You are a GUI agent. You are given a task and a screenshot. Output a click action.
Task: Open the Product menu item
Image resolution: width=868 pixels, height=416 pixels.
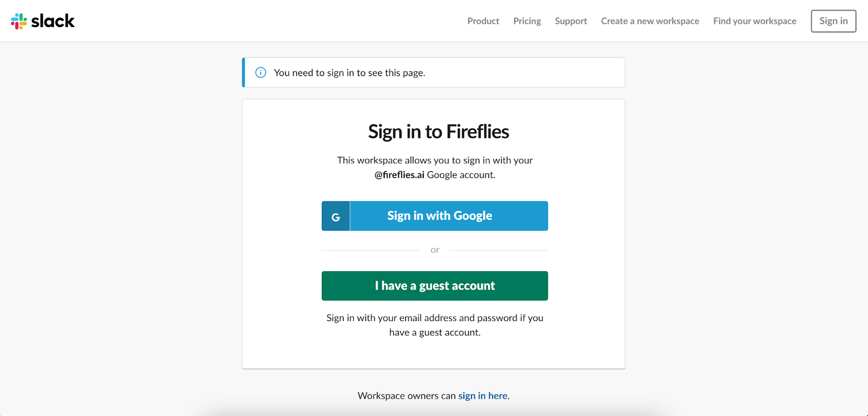483,21
